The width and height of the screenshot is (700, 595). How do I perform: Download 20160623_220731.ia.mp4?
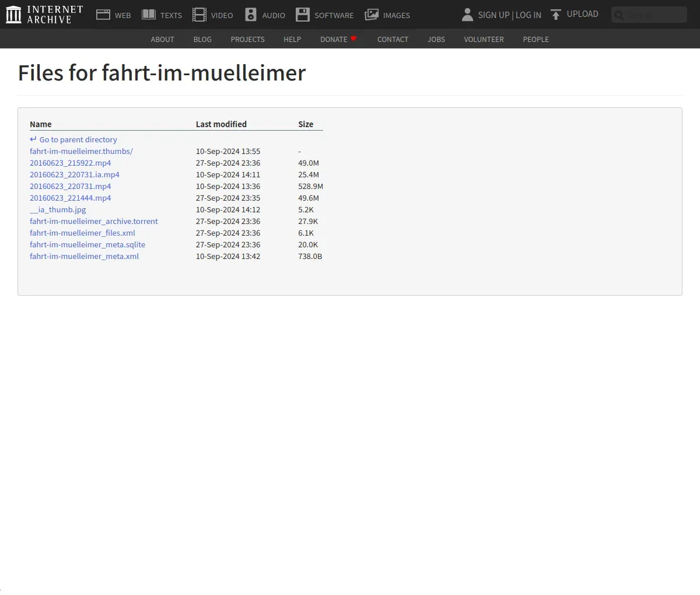75,174
